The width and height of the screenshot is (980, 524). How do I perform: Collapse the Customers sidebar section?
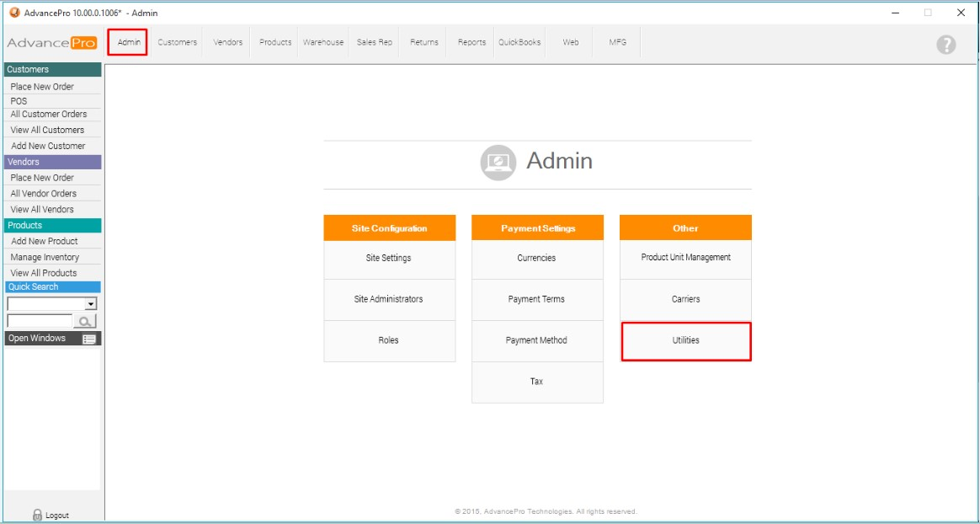[x=52, y=70]
